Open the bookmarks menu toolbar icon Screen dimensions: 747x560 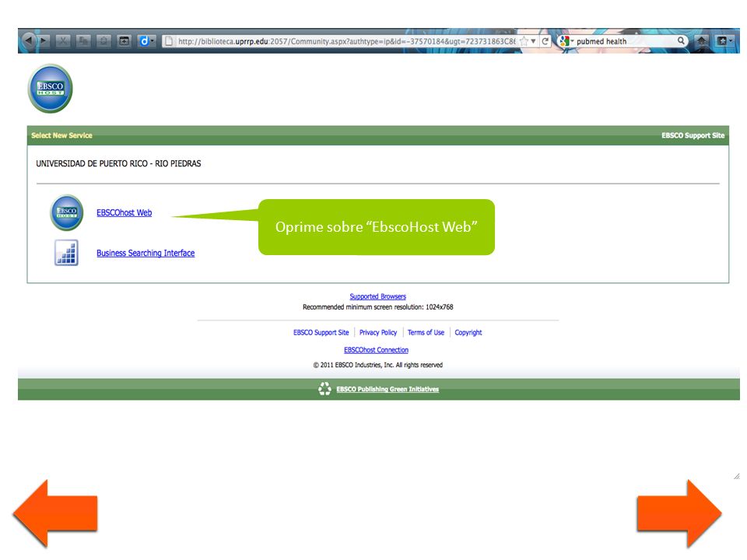(x=724, y=41)
